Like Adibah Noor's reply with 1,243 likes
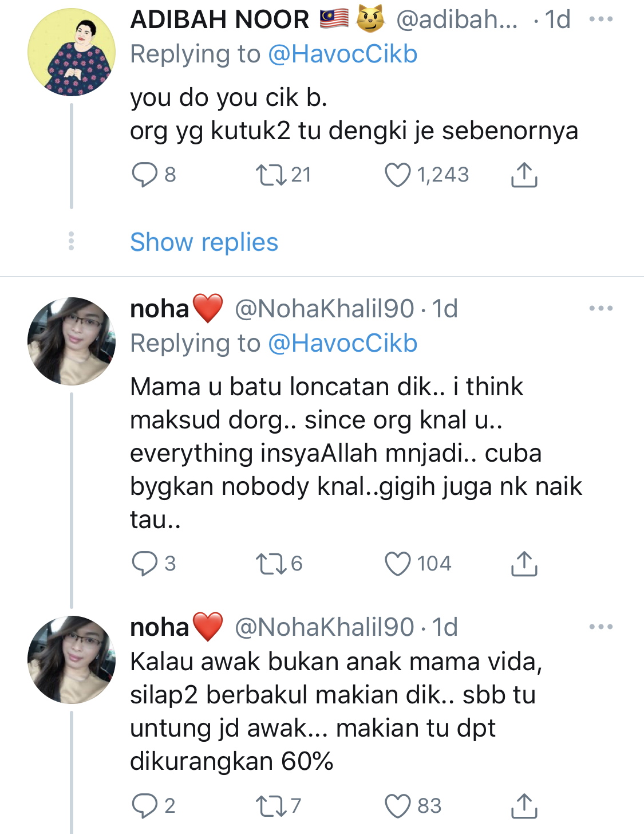The height and width of the screenshot is (834, 644). [398, 175]
